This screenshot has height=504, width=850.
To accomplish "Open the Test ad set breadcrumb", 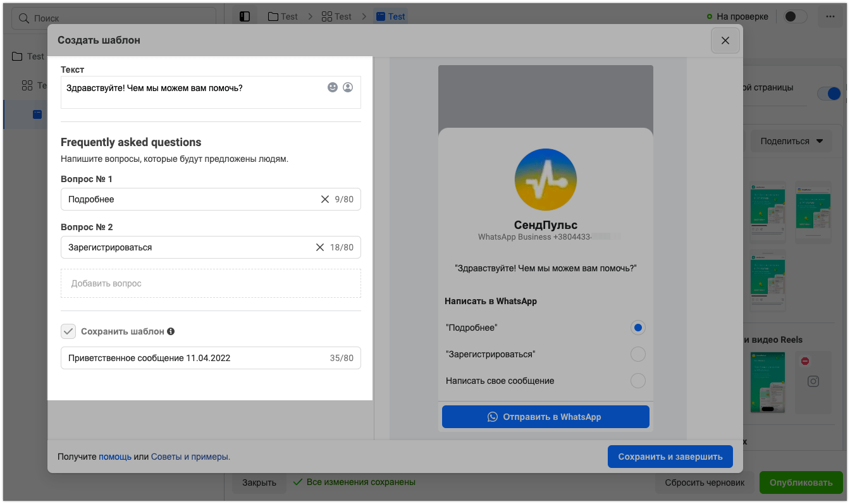I will (336, 16).
